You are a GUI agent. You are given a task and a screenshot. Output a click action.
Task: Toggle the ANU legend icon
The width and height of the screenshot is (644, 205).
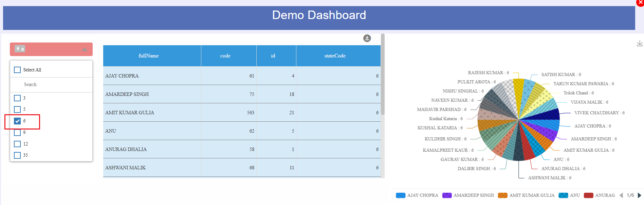(x=563, y=195)
